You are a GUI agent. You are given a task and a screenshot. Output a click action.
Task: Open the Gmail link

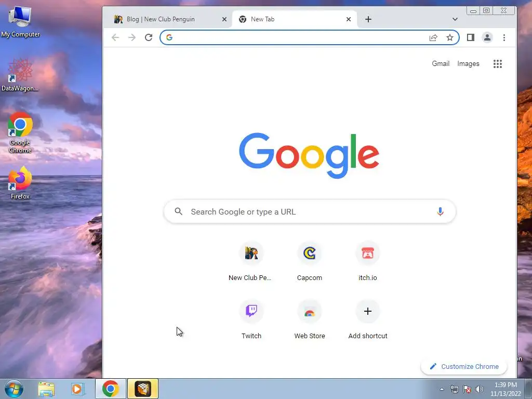441,64
